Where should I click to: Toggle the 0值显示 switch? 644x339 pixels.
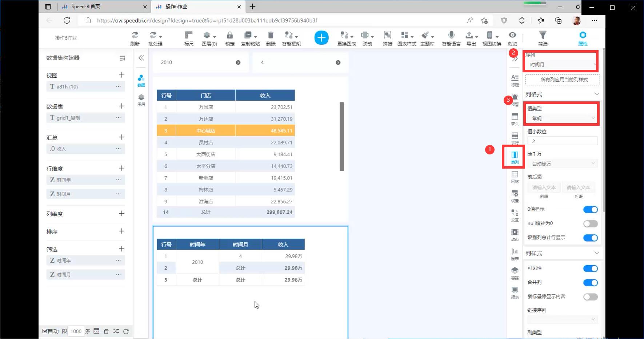click(x=591, y=209)
